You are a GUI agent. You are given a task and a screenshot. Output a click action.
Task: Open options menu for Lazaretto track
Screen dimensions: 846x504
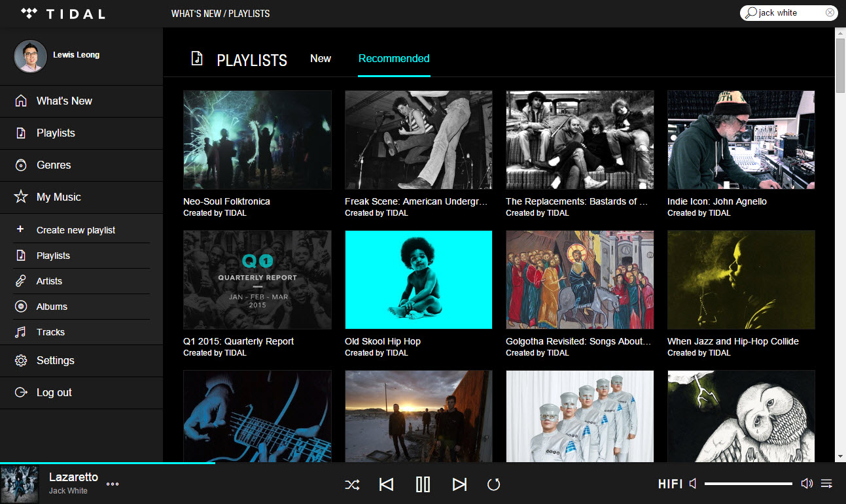pos(113,484)
